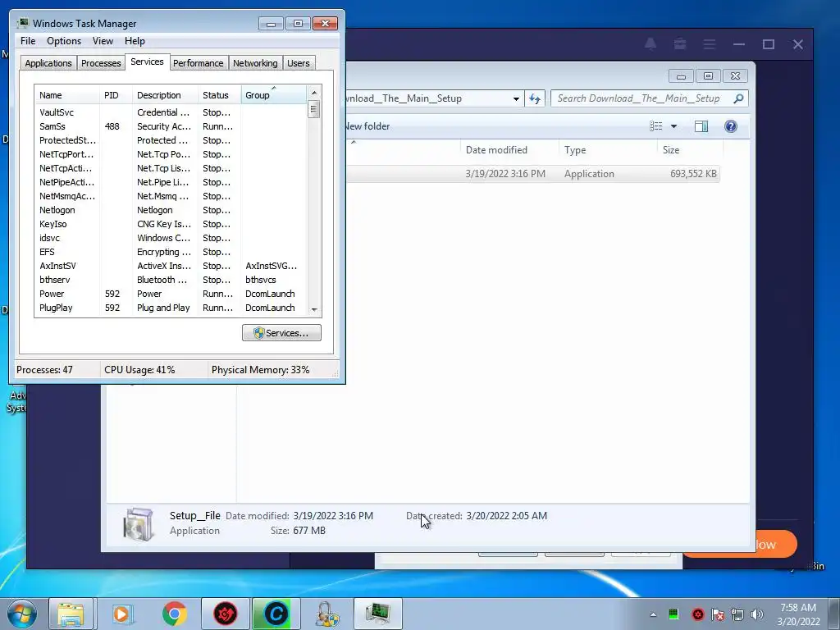Switch to the Processes tab
This screenshot has height=630, width=840.
point(101,62)
